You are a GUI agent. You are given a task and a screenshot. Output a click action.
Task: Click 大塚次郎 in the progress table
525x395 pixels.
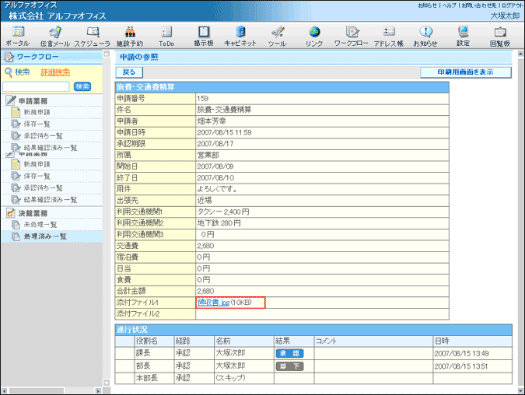click(x=230, y=353)
